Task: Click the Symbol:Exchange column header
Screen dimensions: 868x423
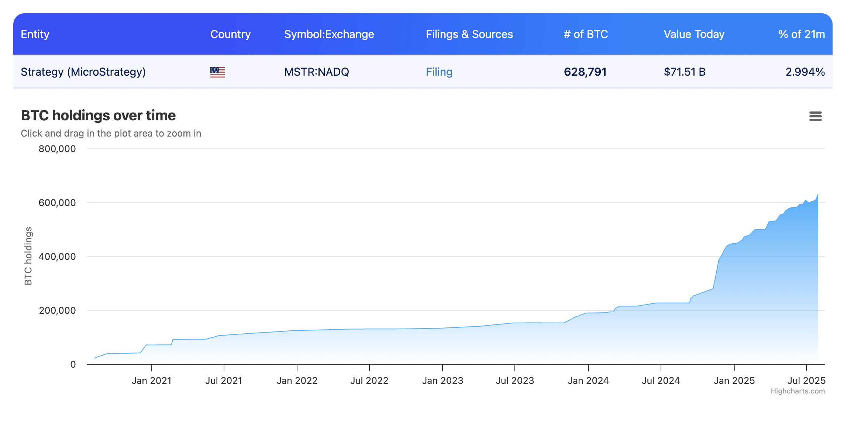Action: tap(329, 34)
